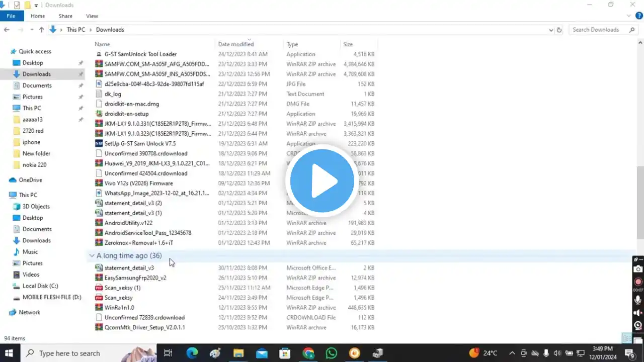Toggle the recorder system sound speaker
Screen dimensions: 644x362
click(x=638, y=313)
